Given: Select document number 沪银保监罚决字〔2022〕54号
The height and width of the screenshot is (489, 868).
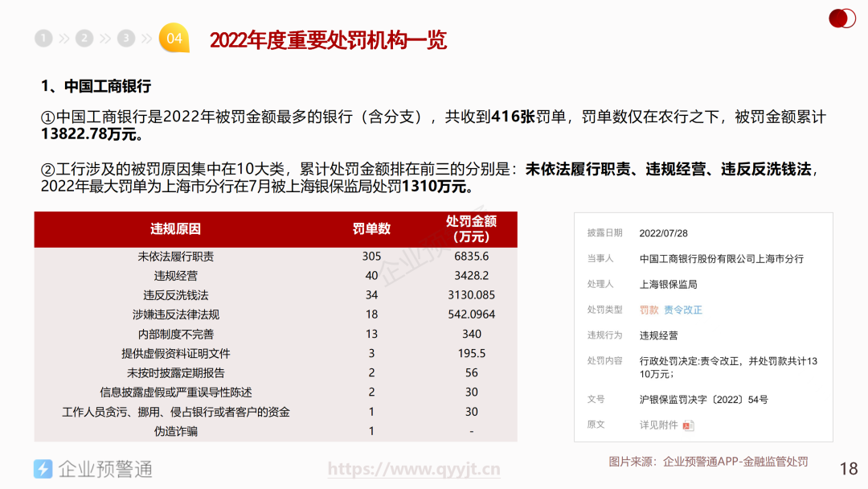Looking at the screenshot, I should (x=703, y=399).
